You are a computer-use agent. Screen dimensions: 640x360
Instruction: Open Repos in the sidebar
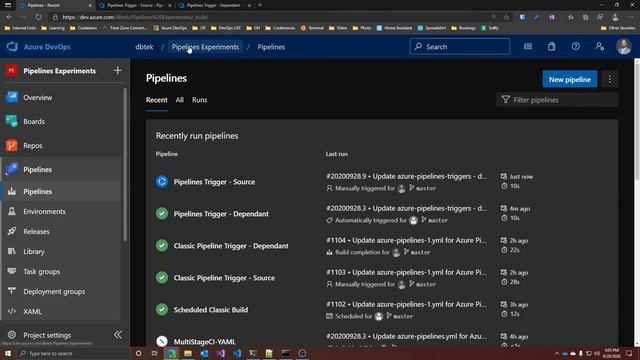33,146
